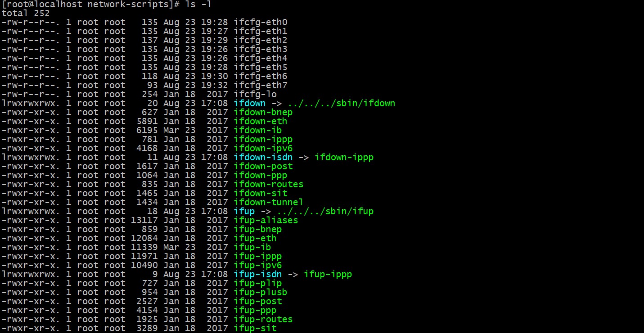Viewport: 644px width, 333px height.
Task: Click the filename ifcfg-eth4
Action: (261, 58)
